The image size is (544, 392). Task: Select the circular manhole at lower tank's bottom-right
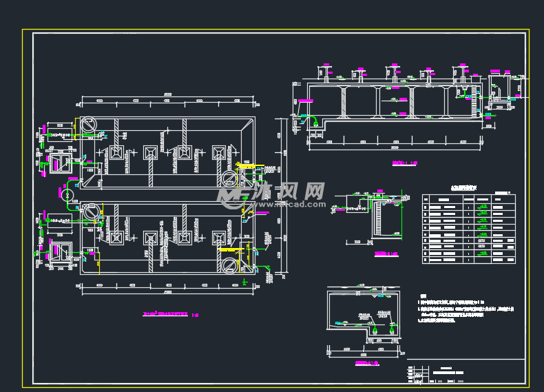coord(230,266)
